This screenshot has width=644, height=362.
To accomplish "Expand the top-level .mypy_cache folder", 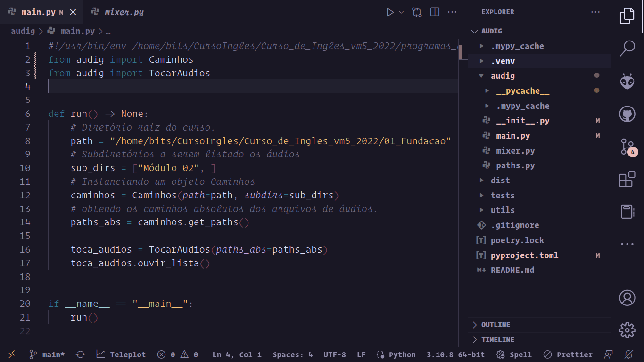I will coord(539,46).
